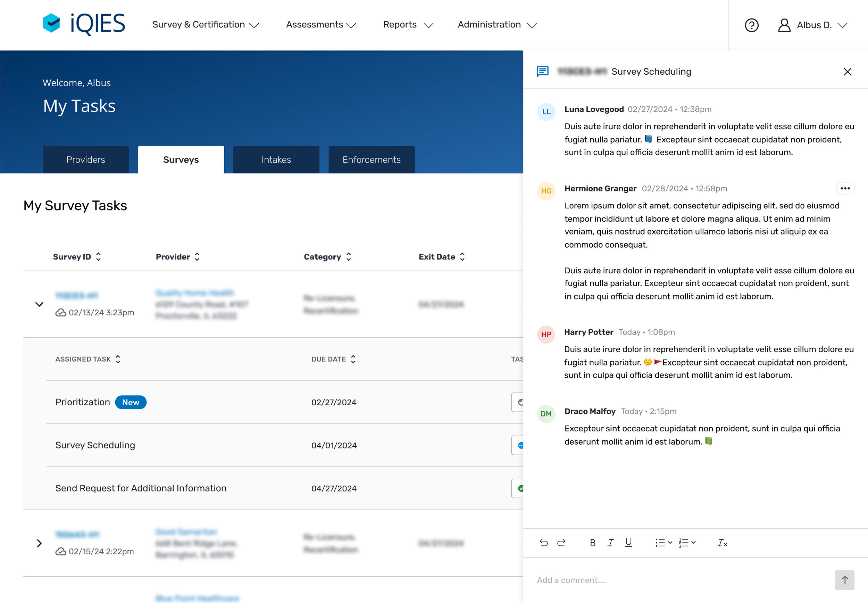Toggle italic formatting in comment toolbar

tap(610, 543)
